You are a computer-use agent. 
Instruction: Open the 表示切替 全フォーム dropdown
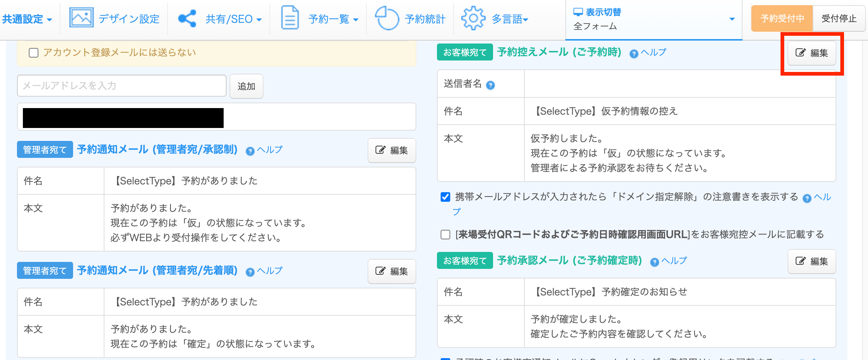[x=653, y=19]
